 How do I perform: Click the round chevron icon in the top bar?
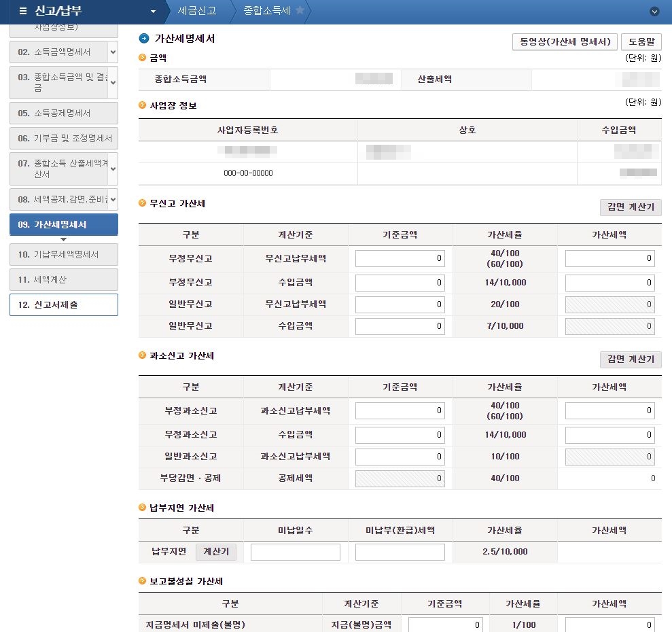654,12
